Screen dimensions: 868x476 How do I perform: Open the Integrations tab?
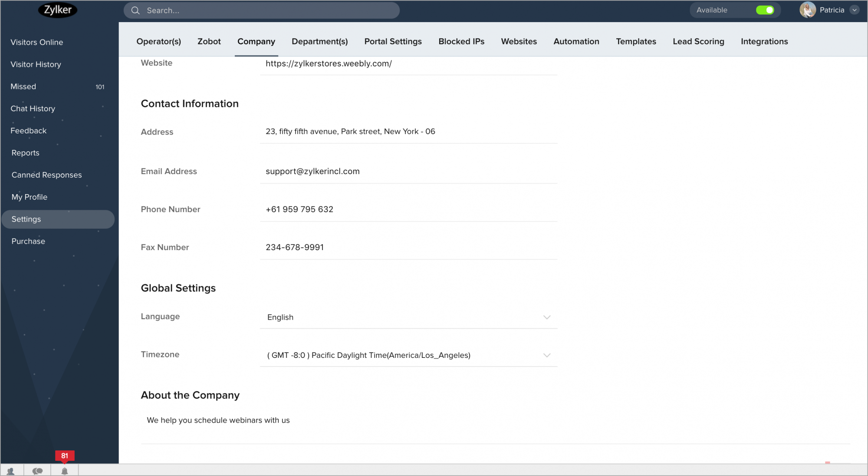pos(764,41)
